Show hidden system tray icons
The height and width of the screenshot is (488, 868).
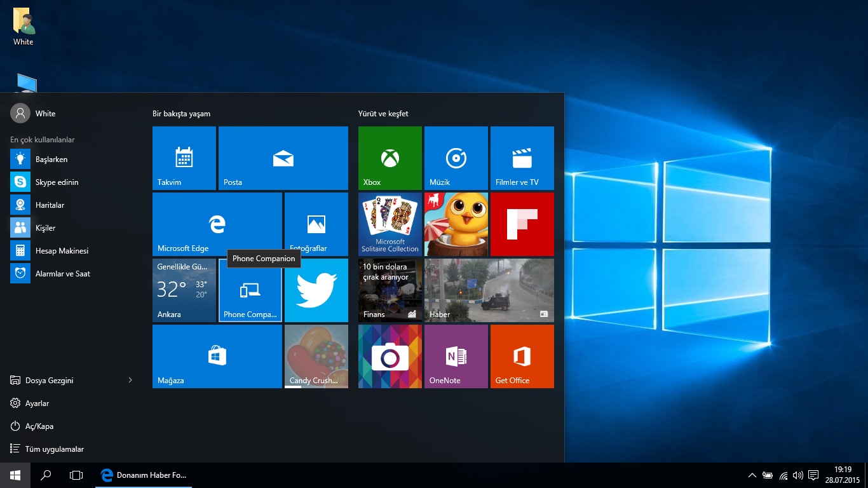[x=752, y=475]
